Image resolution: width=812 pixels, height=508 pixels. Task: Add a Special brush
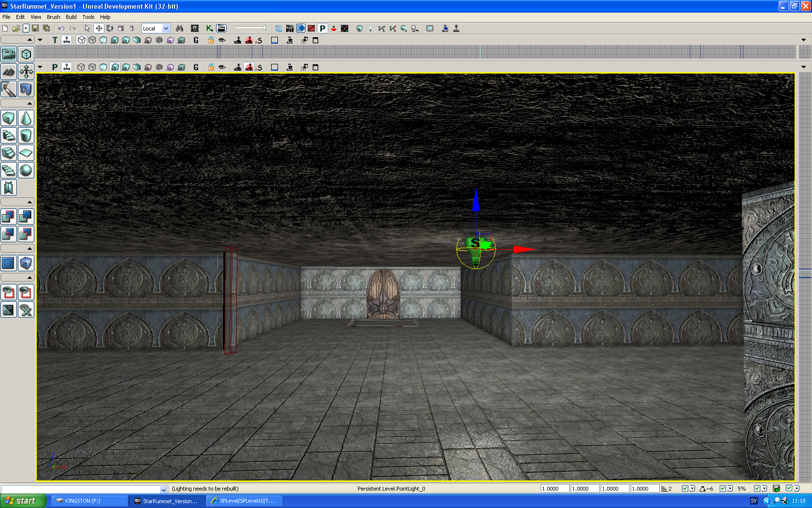click(x=9, y=263)
